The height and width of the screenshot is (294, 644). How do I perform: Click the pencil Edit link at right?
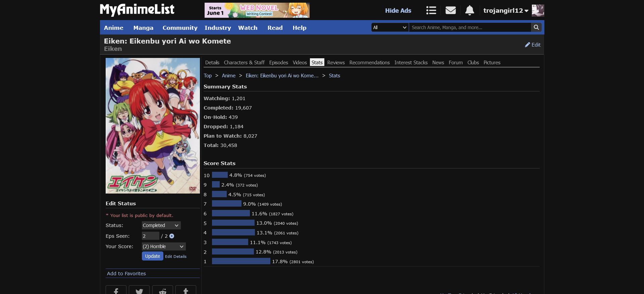point(533,45)
